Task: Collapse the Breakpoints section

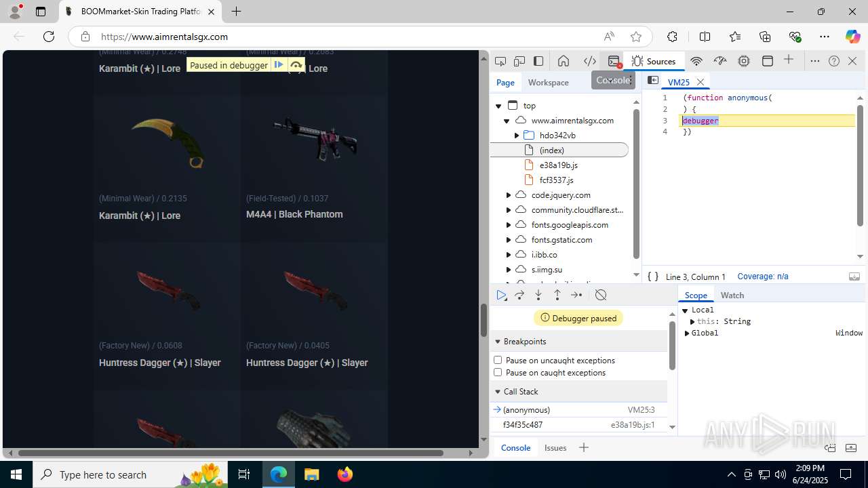Action: 497,342
